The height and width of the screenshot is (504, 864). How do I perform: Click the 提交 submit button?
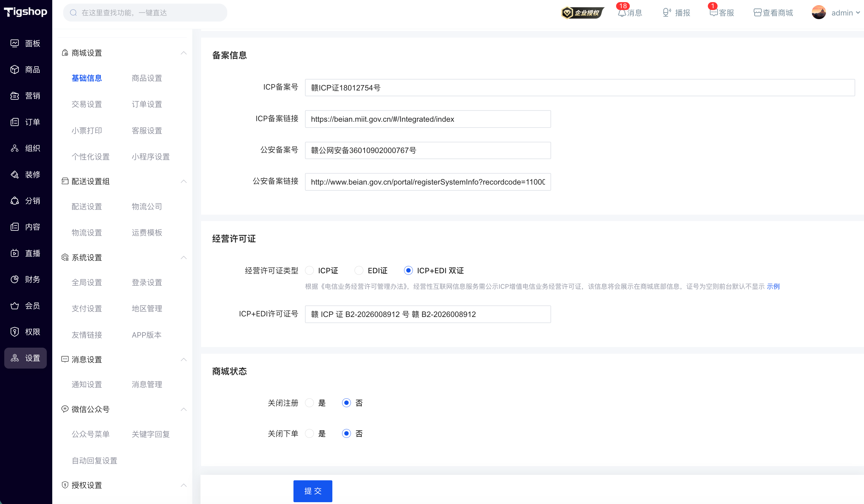pos(313,491)
